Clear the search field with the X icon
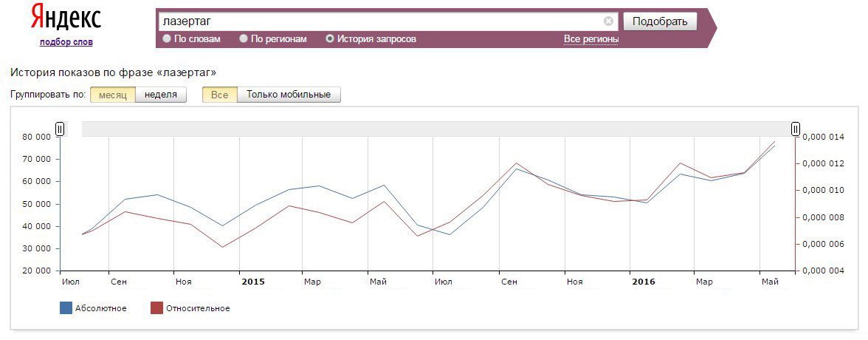This screenshot has width=868, height=340. [608, 21]
